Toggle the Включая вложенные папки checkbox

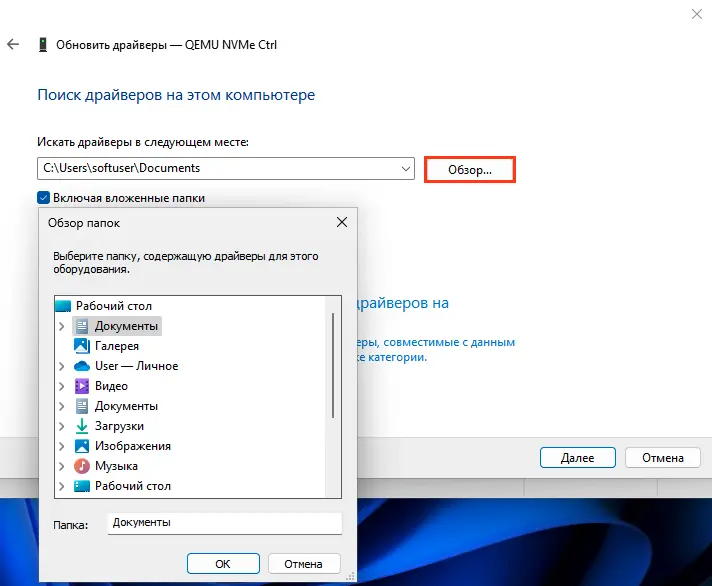click(x=44, y=198)
